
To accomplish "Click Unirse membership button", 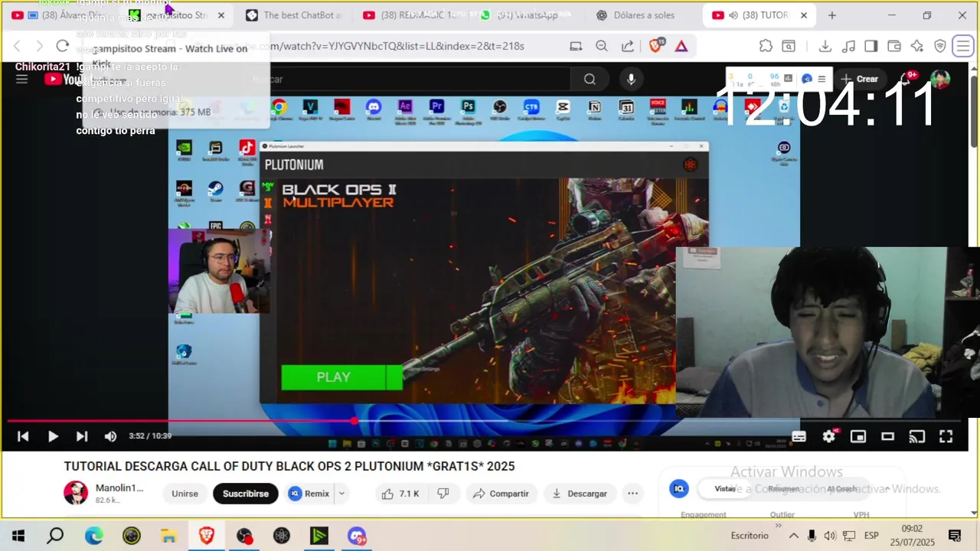I will tap(185, 494).
